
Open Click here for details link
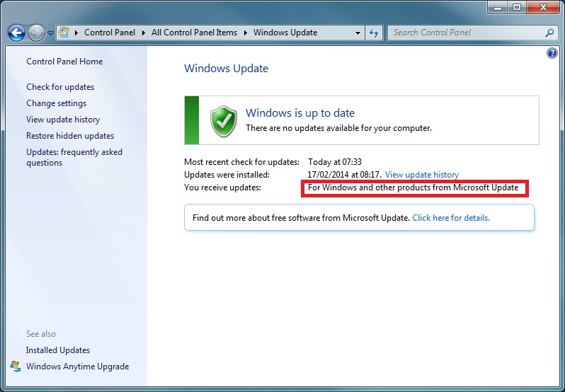451,218
